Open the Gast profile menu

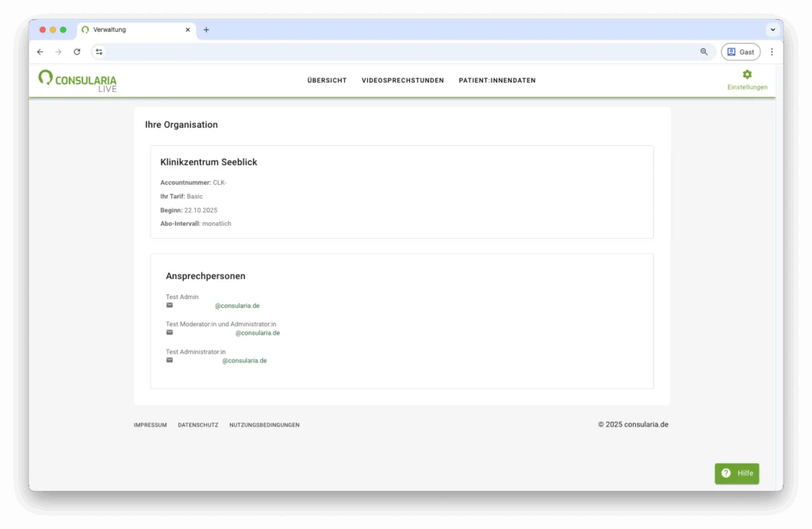740,52
